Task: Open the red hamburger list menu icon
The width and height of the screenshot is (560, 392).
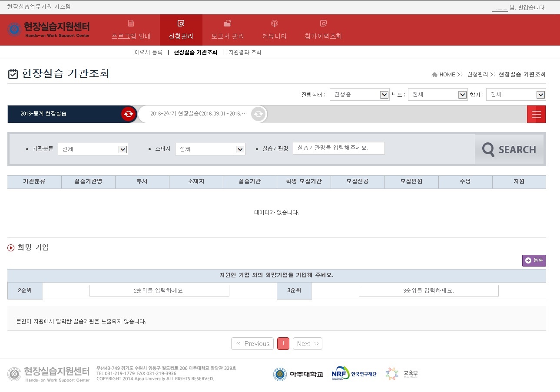Action: point(536,114)
